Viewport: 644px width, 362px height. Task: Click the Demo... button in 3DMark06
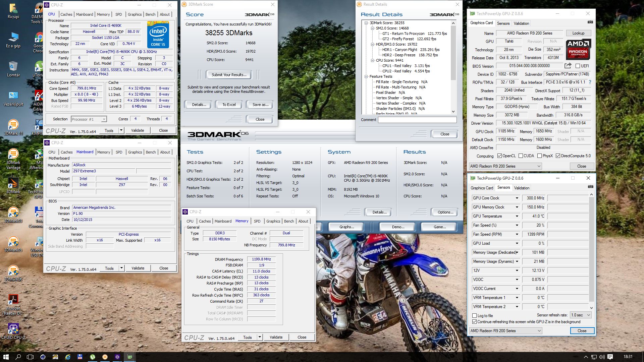pos(398,227)
